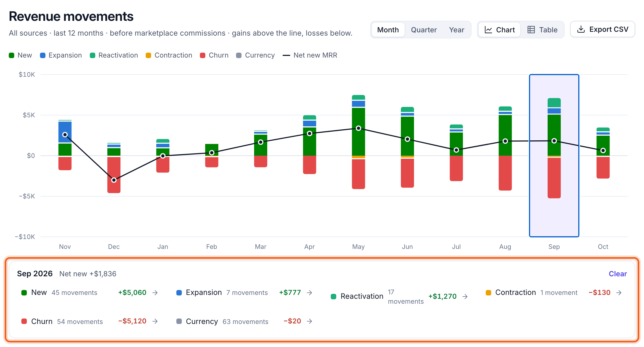Toggle the Contraction series in legend
This screenshot has height=347, width=644.
tap(169, 55)
